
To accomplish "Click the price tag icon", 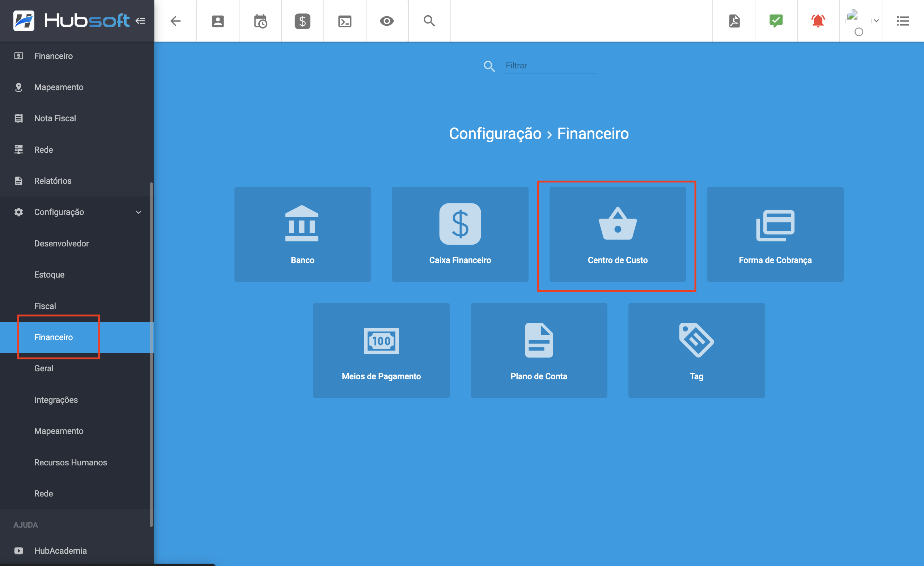I will click(x=696, y=340).
